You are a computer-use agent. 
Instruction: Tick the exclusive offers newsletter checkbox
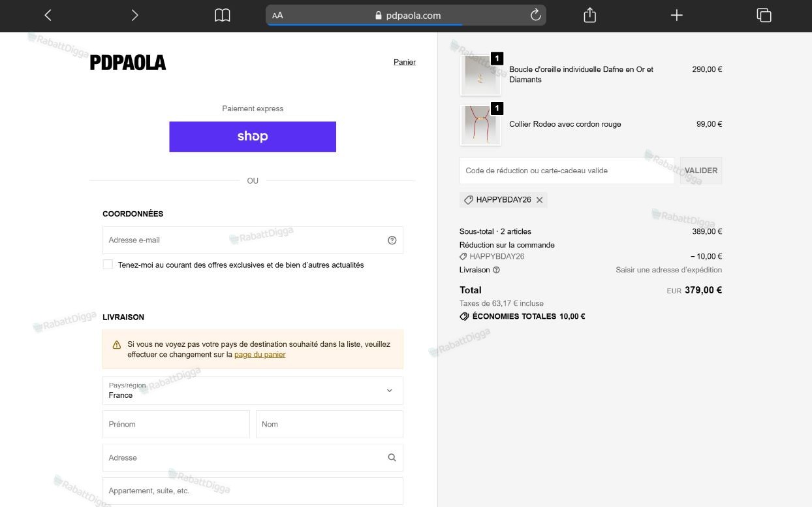pos(108,265)
